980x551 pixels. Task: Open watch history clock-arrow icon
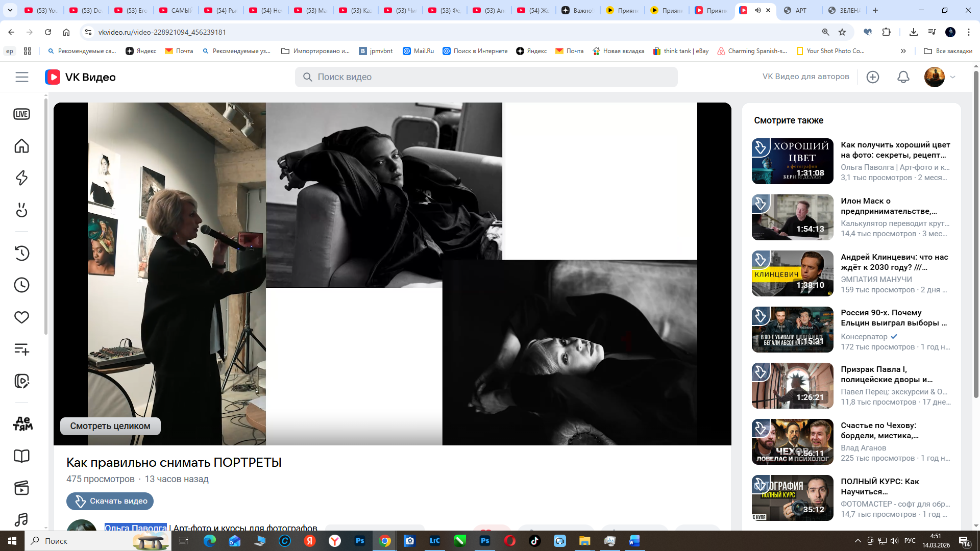click(x=21, y=253)
